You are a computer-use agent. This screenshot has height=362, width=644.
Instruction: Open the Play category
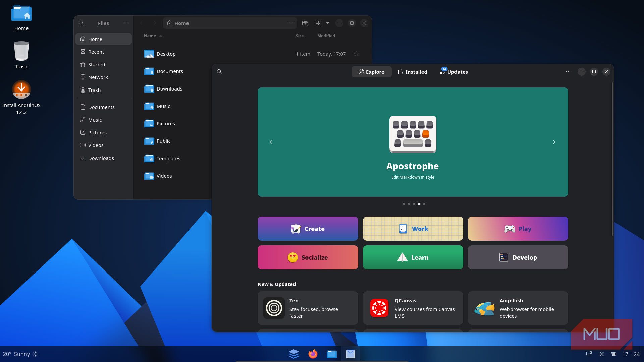pos(518,229)
